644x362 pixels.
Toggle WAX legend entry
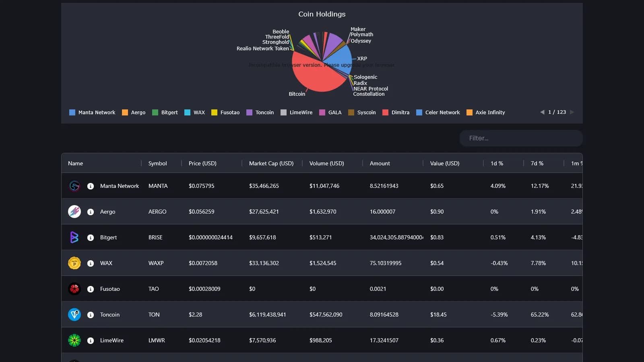[x=195, y=113]
